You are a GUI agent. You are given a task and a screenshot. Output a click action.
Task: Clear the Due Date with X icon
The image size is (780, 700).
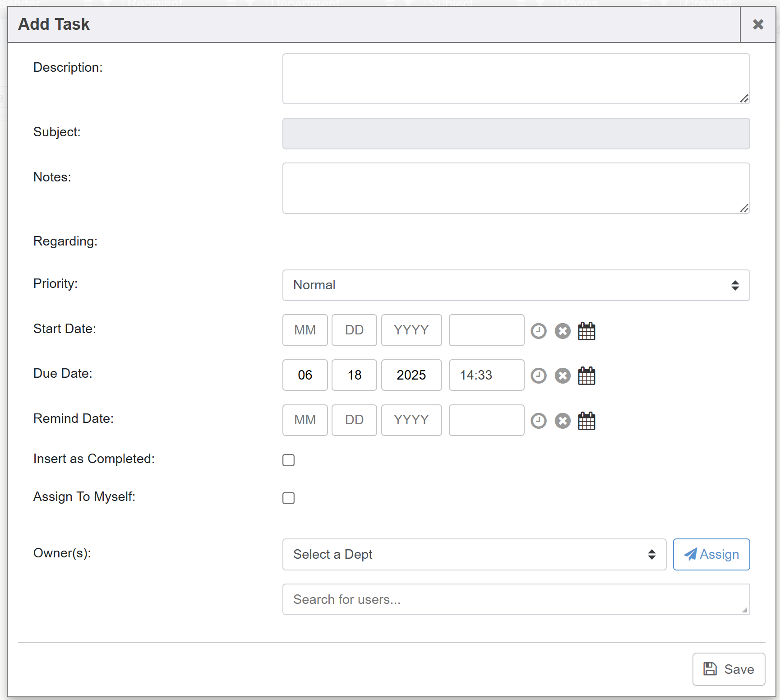pos(562,375)
